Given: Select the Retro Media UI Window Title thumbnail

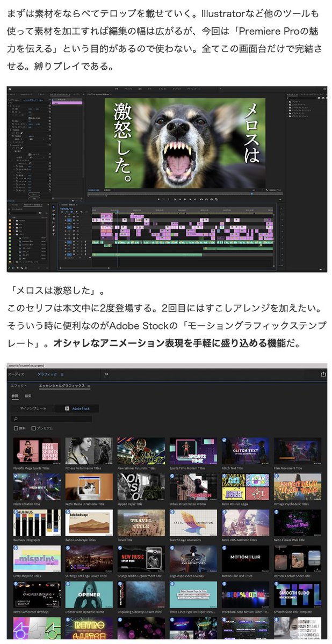Looking at the screenshot, I should point(89,487).
